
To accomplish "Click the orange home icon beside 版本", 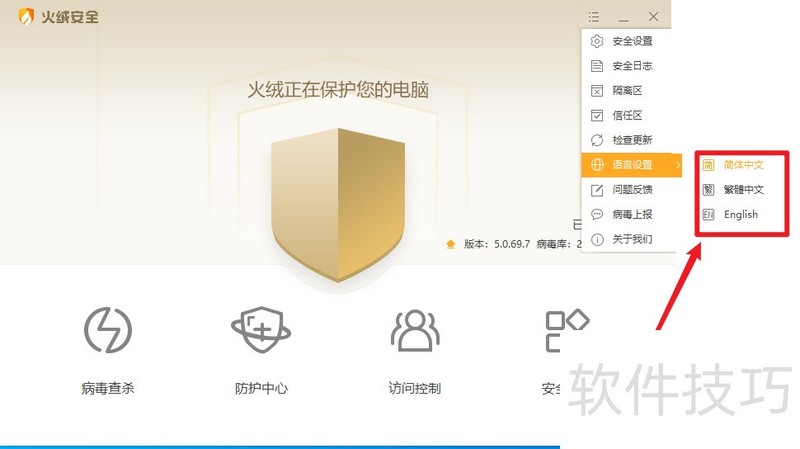I will [x=451, y=244].
